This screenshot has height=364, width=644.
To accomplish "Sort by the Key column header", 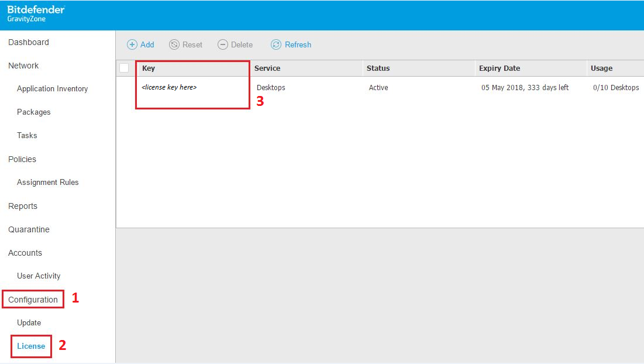I will pos(148,68).
